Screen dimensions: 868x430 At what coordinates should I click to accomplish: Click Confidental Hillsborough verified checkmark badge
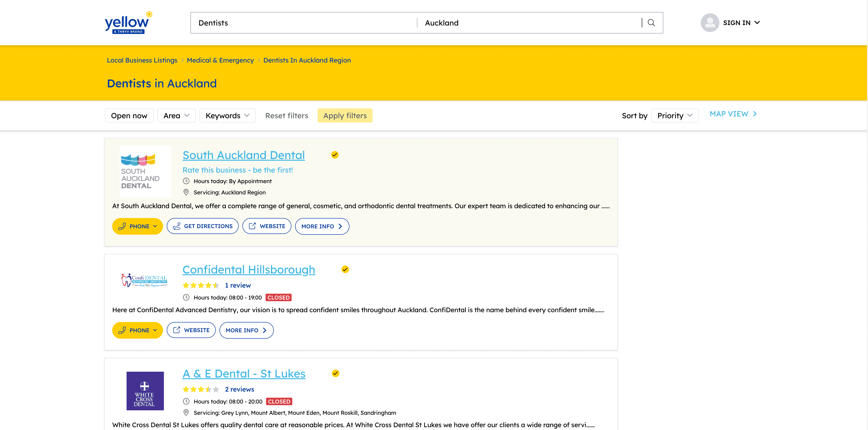pyautogui.click(x=345, y=269)
